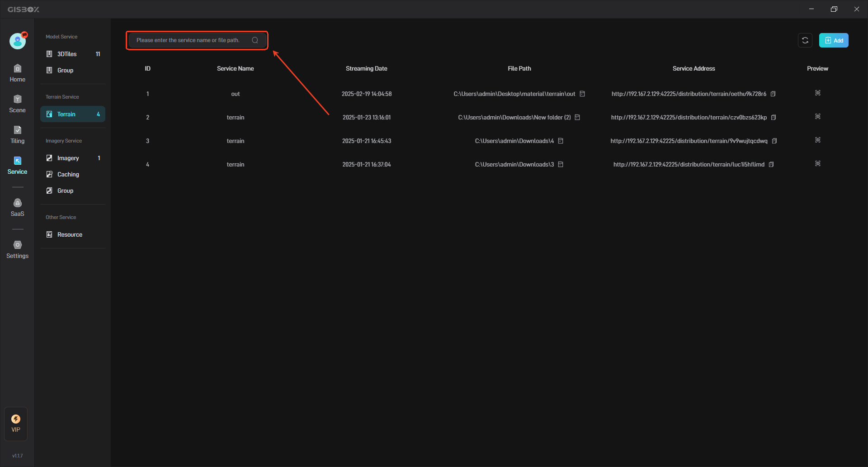
Task: Open the user avatar profile
Action: point(18,41)
